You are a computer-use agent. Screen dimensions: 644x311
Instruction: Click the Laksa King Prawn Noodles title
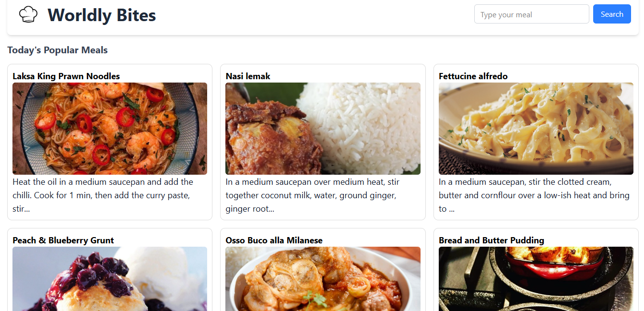66,76
